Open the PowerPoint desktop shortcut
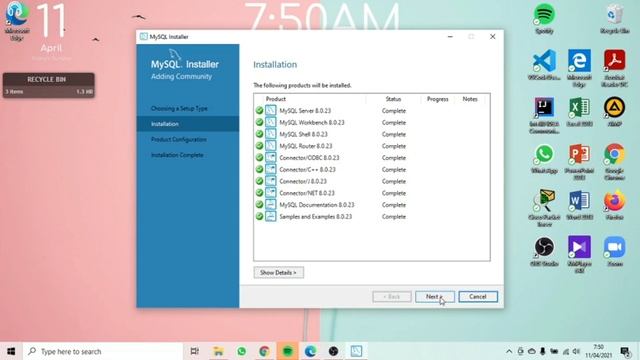The height and width of the screenshot is (360, 640). (579, 162)
